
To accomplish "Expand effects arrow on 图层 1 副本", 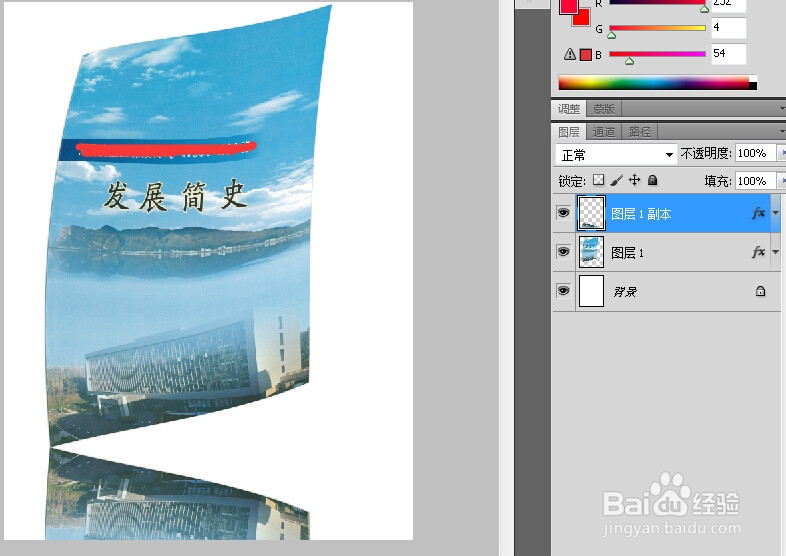I will tap(775, 213).
